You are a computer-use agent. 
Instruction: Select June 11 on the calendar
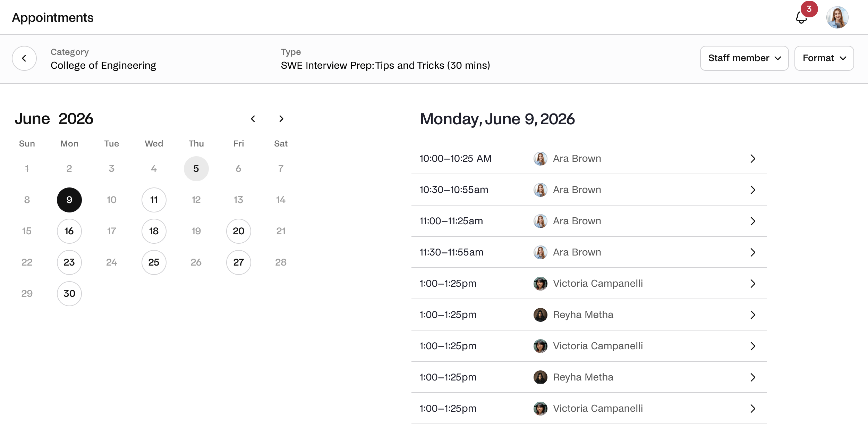(x=154, y=200)
